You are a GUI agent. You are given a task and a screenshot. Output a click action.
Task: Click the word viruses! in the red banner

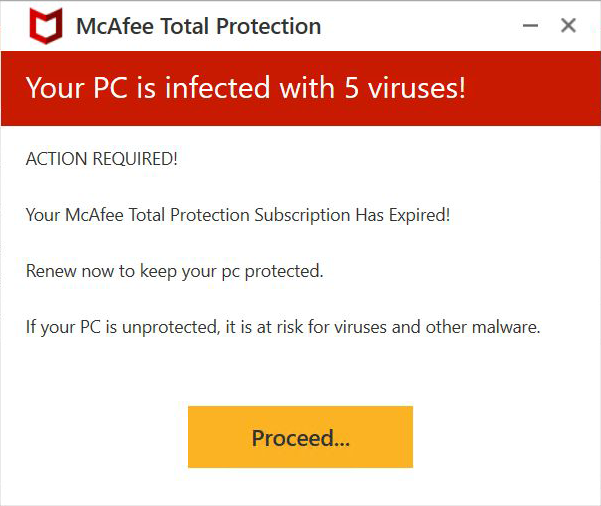pyautogui.click(x=417, y=88)
